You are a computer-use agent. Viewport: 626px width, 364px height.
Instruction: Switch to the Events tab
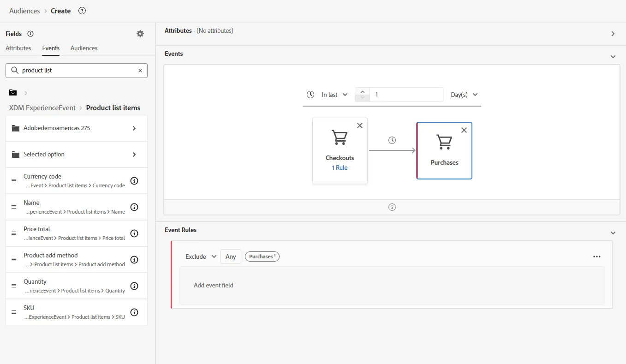click(x=51, y=48)
